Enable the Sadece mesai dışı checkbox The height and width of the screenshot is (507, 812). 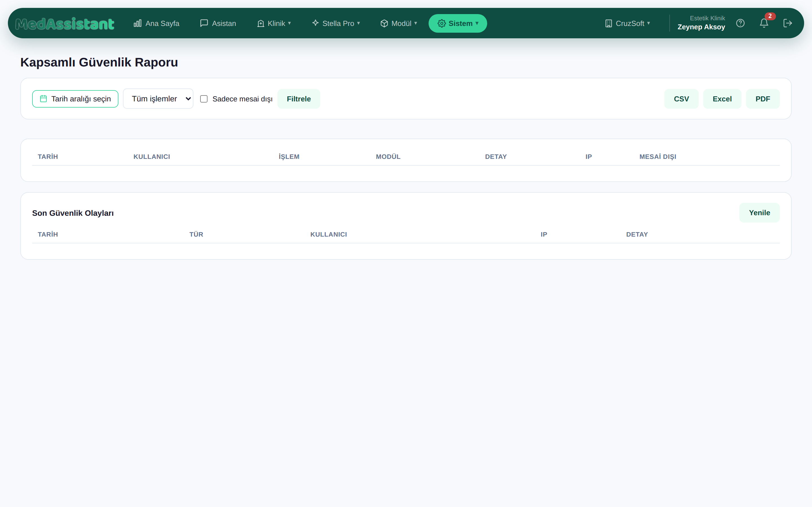click(204, 99)
